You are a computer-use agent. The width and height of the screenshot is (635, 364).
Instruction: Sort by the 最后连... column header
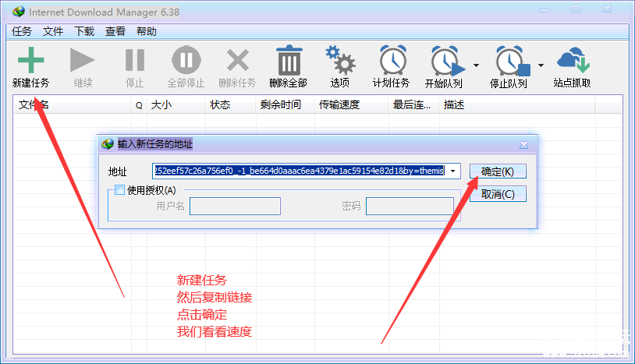414,105
